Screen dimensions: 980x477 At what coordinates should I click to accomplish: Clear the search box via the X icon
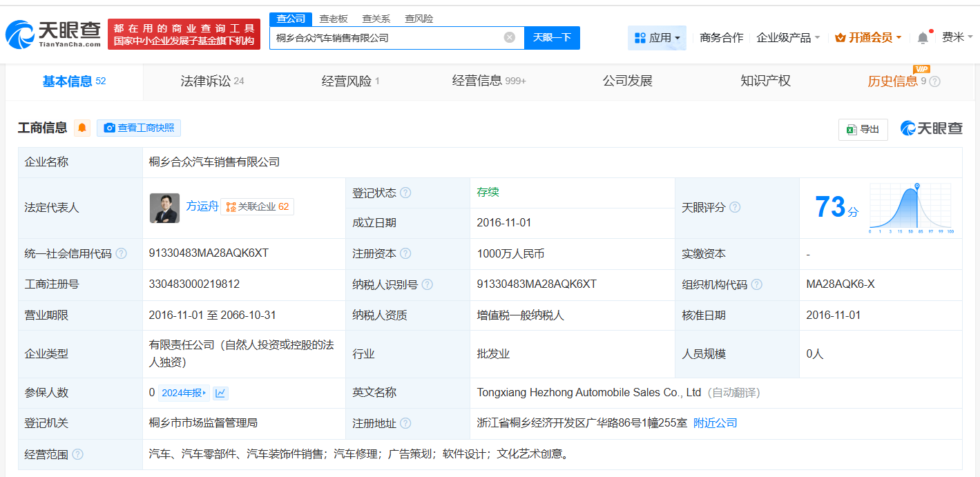coord(509,38)
